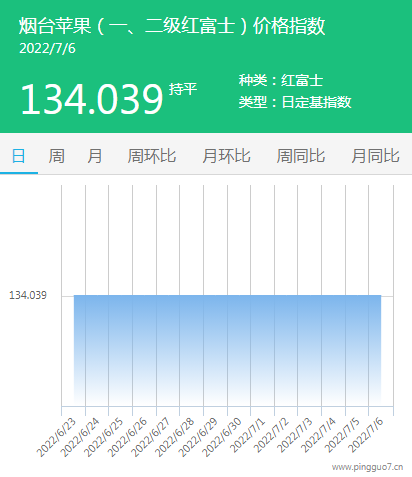The height and width of the screenshot is (477, 412).
Task: Click the 2022/6/30 x-axis date label
Action: [x=223, y=437]
